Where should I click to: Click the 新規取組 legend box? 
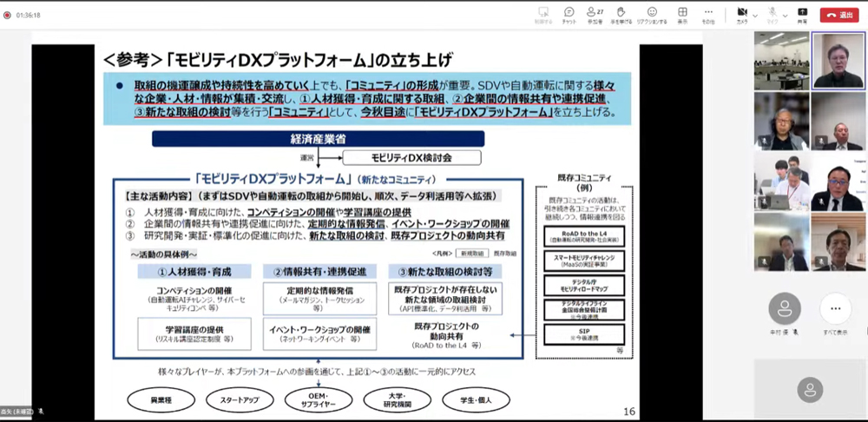point(472,253)
